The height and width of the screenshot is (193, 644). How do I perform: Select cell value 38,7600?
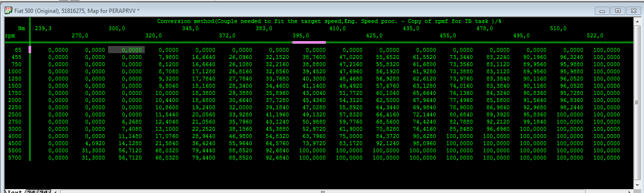pos(313,57)
